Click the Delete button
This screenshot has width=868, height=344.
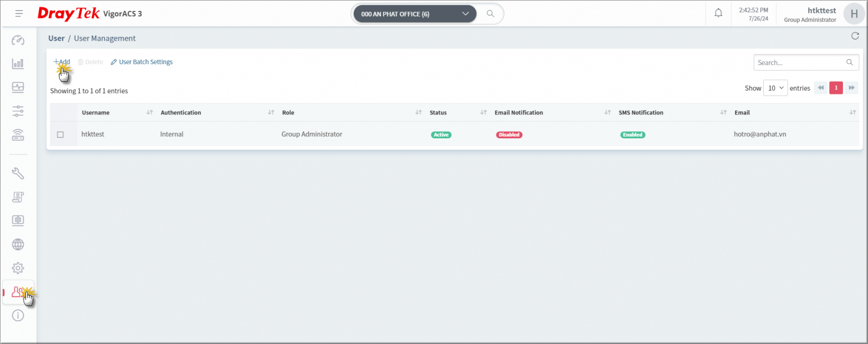(x=91, y=62)
